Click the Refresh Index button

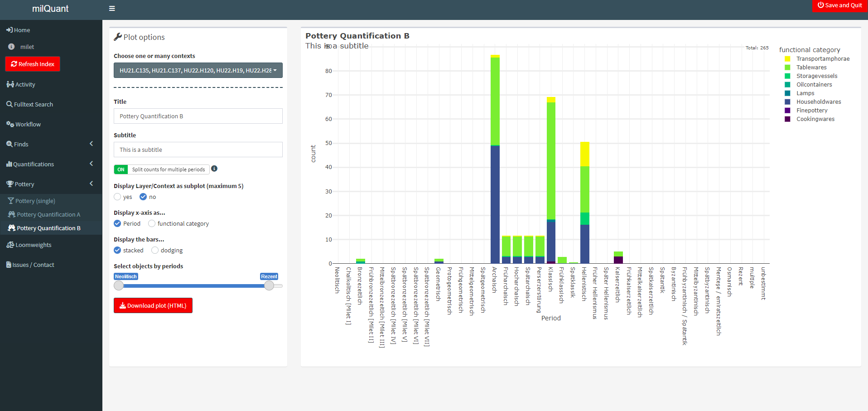point(33,64)
